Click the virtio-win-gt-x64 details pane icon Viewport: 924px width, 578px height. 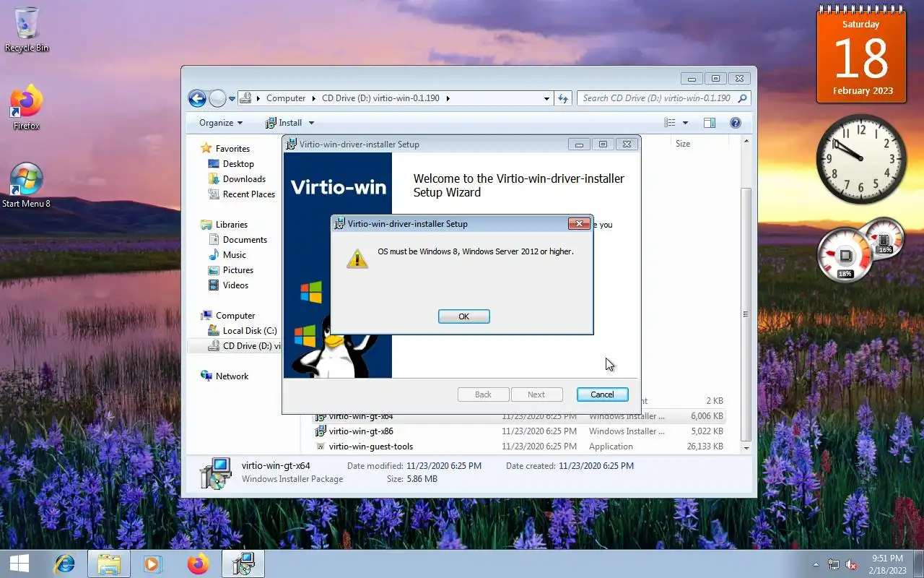[x=215, y=473]
